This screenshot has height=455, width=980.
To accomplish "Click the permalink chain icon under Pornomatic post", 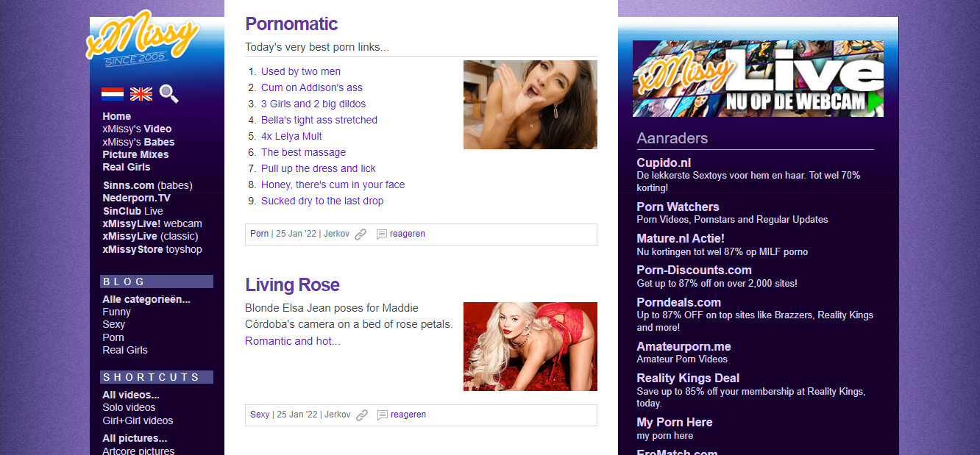I will tap(361, 234).
